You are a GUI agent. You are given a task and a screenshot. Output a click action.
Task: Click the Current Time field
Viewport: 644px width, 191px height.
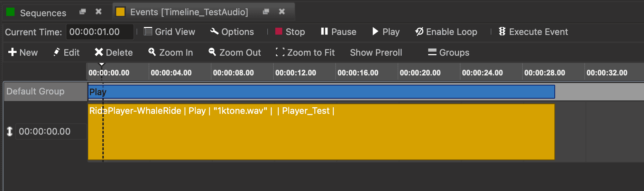(100, 32)
